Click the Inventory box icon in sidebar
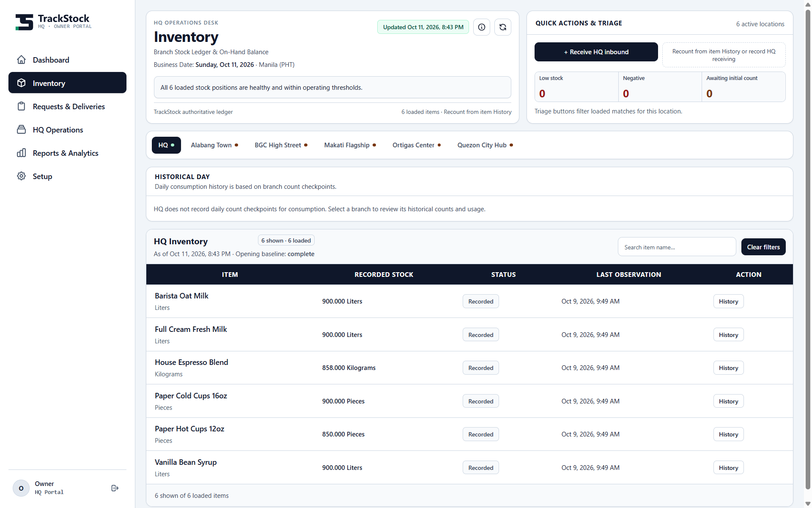Image resolution: width=812 pixels, height=508 pixels. [x=22, y=83]
